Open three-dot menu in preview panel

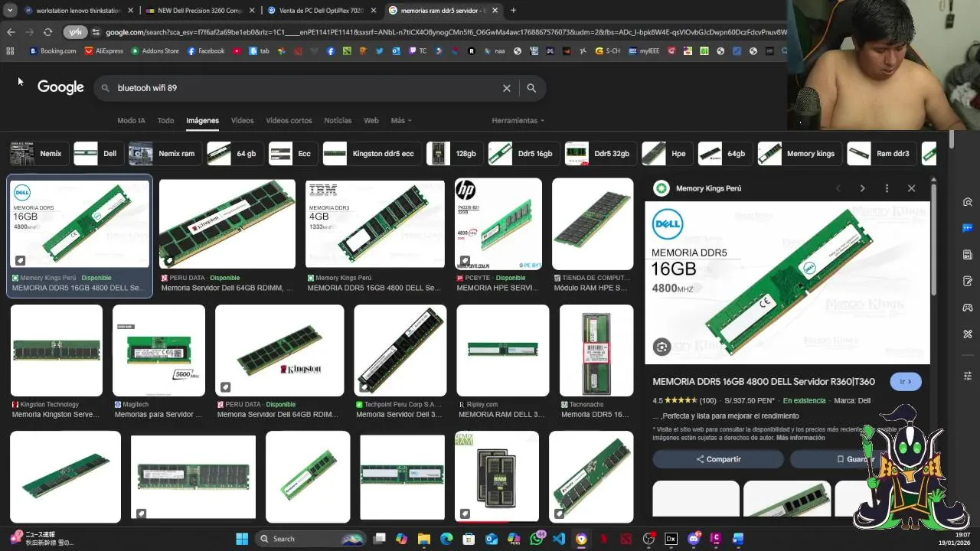click(887, 188)
